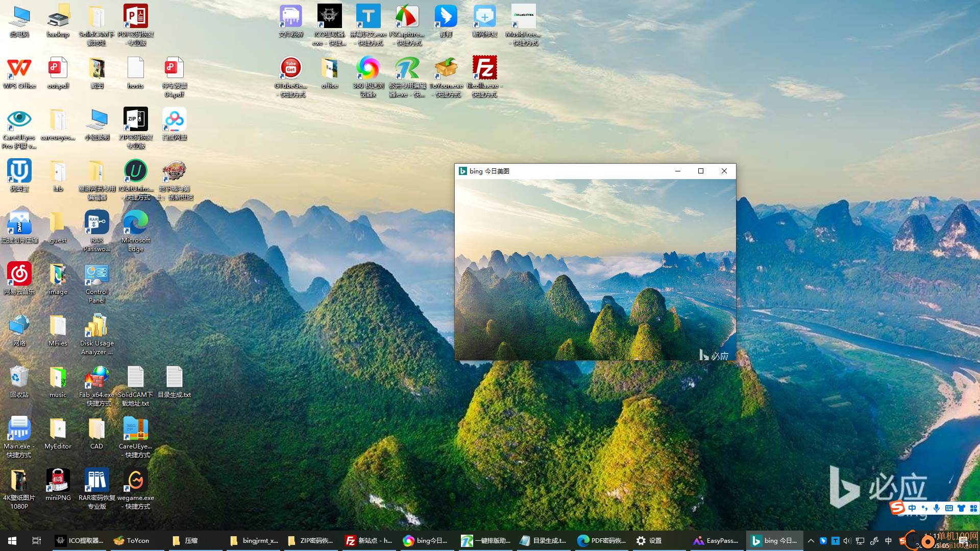Switch to EasyPass taskbar window
980x551 pixels.
coord(717,541)
